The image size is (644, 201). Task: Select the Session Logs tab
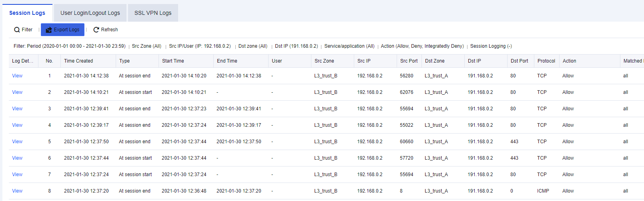click(27, 13)
